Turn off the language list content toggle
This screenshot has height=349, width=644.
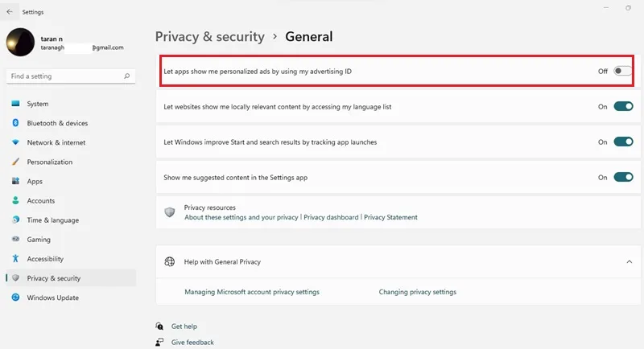[x=623, y=106]
